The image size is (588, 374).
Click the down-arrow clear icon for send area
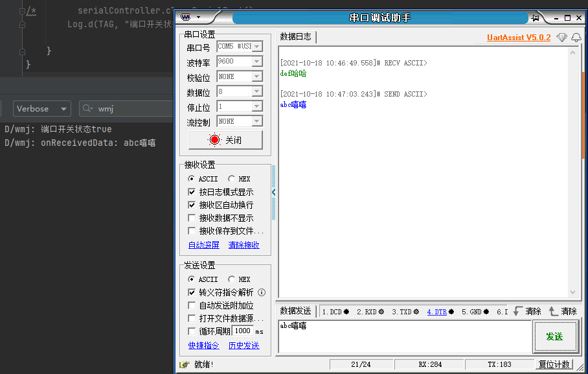(x=517, y=311)
